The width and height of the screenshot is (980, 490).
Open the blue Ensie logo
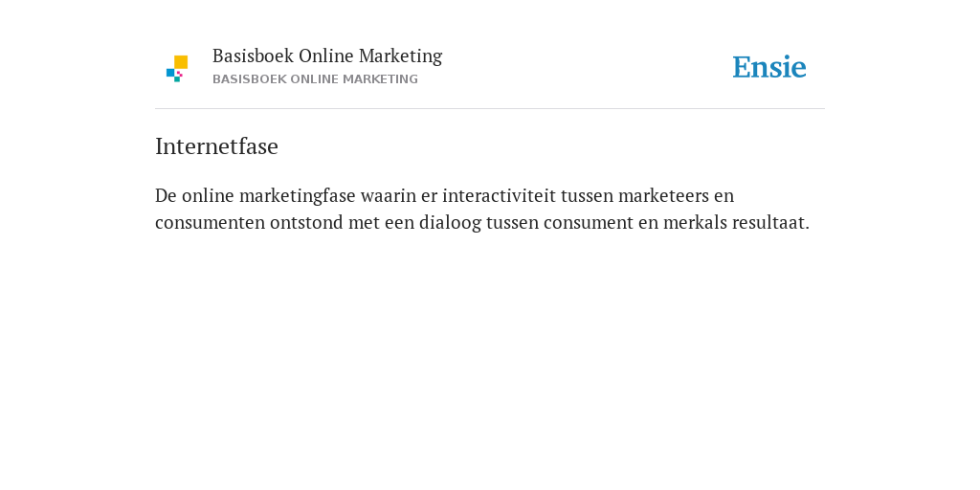click(x=769, y=67)
